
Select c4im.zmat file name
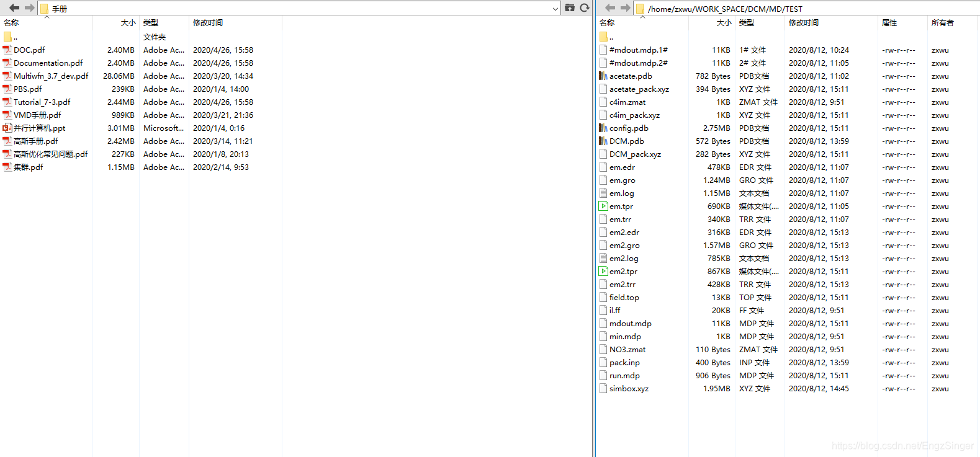click(627, 102)
